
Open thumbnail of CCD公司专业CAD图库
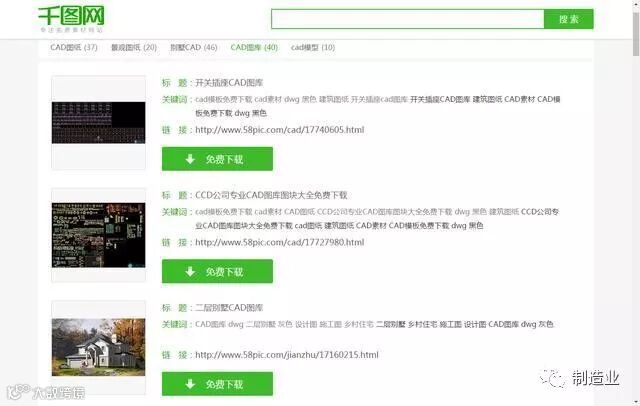pos(98,235)
